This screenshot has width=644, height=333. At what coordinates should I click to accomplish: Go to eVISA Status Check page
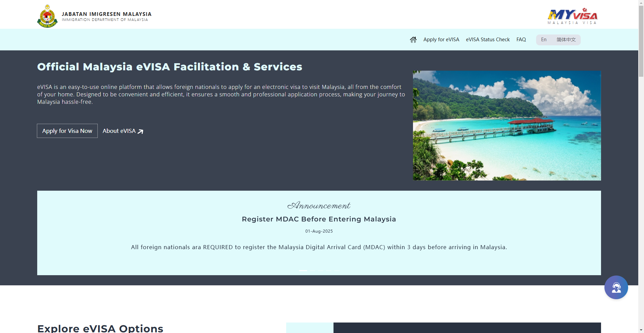(x=487, y=40)
